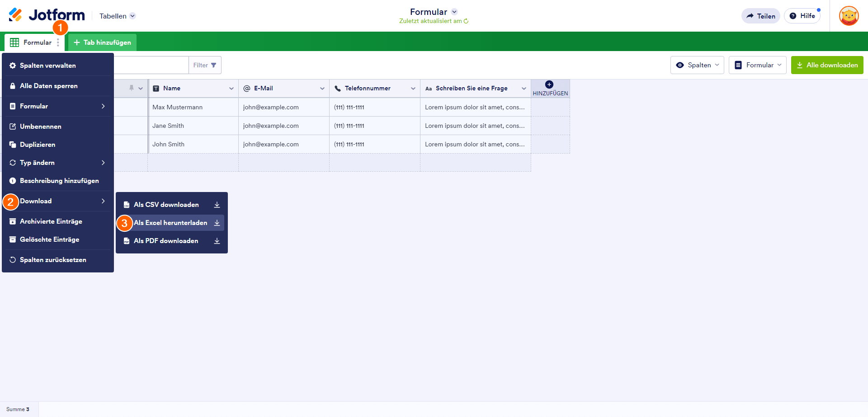Click the Excel download arrow icon
This screenshot has height=417, width=868.
(217, 223)
